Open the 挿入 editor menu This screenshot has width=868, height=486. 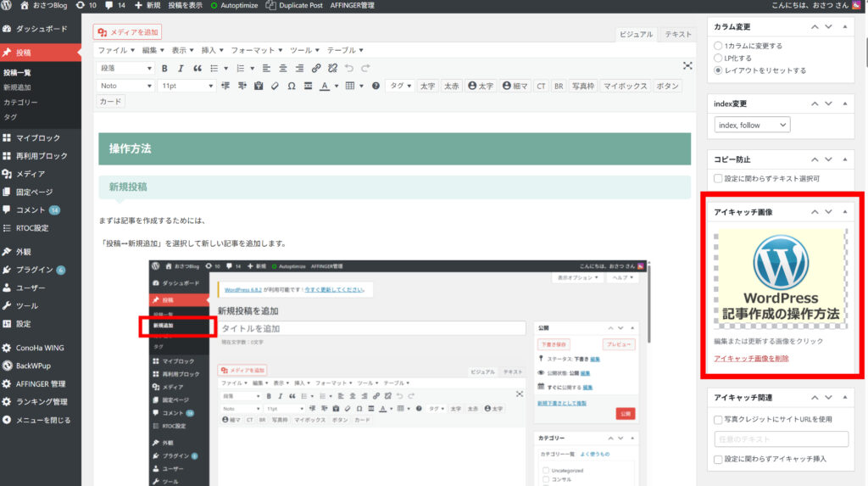212,50
